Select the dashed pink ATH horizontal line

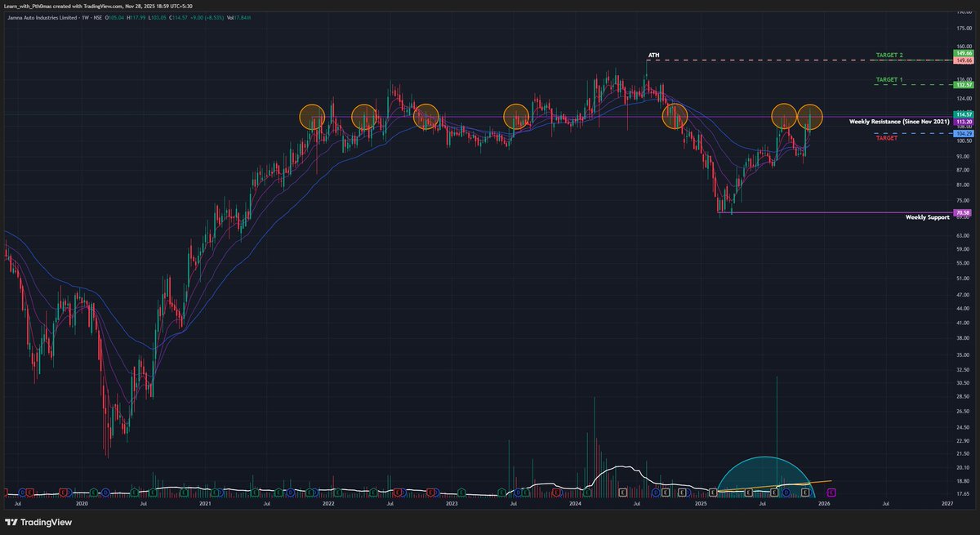click(x=800, y=60)
